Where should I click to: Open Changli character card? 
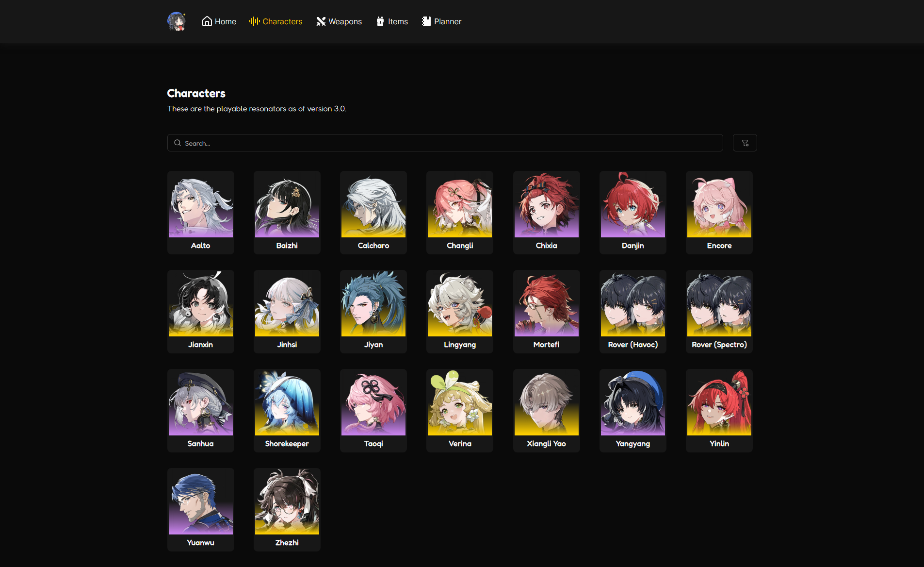[x=460, y=213]
